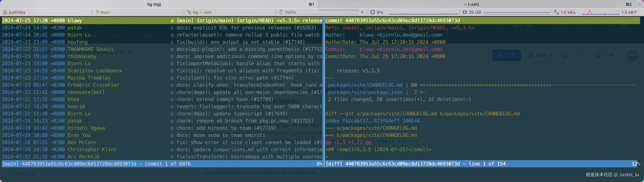Select Hiroshi Ogawa add hiroshi to team commit

click(162, 128)
